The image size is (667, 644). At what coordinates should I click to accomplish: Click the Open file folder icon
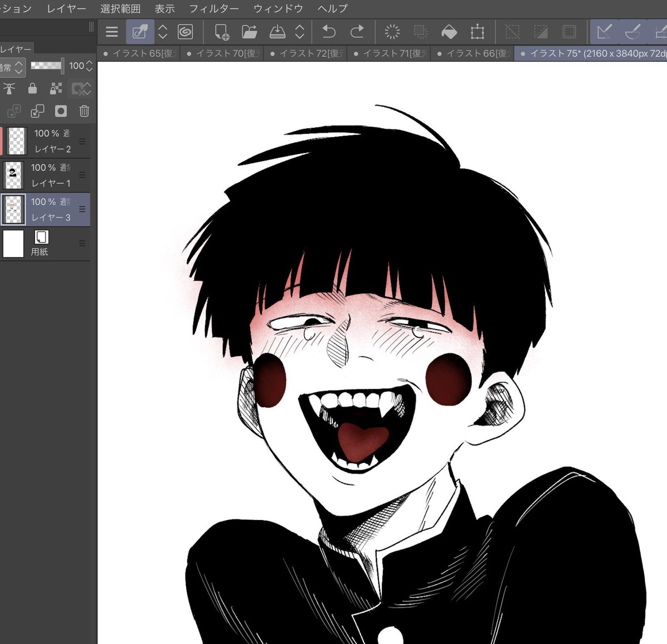point(250,32)
